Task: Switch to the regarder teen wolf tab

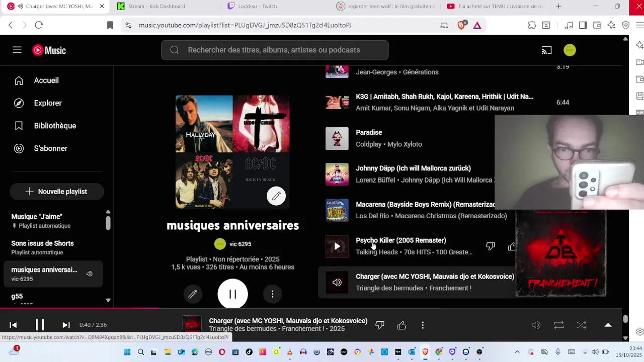Action: (385, 6)
